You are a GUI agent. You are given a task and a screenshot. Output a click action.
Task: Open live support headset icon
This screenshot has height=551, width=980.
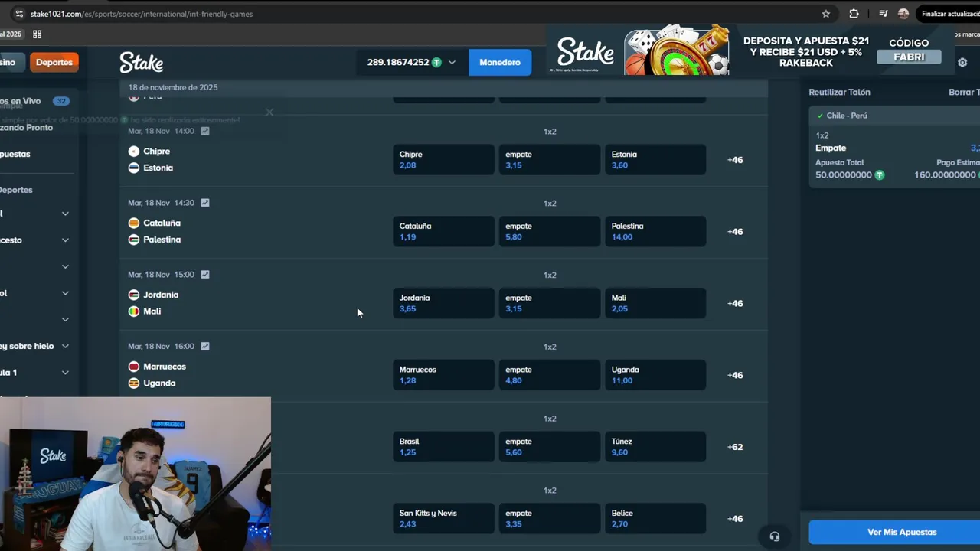click(x=775, y=536)
